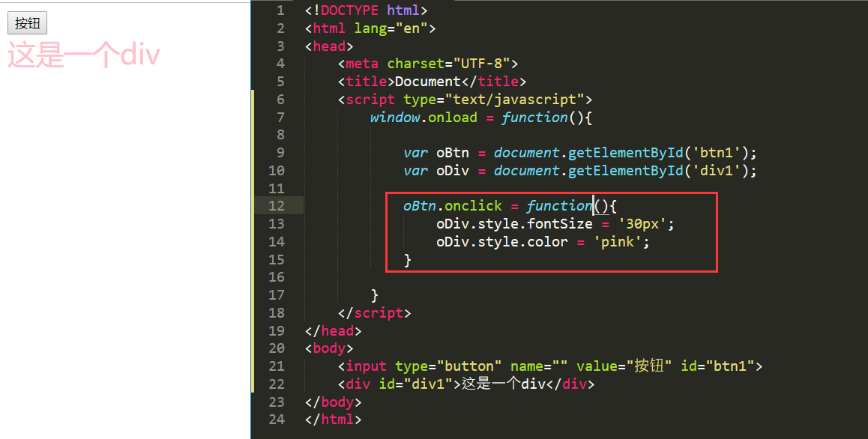Click the value="按钮" attribute on line 21
Viewport: 868px width, 439px height.
[x=624, y=366]
